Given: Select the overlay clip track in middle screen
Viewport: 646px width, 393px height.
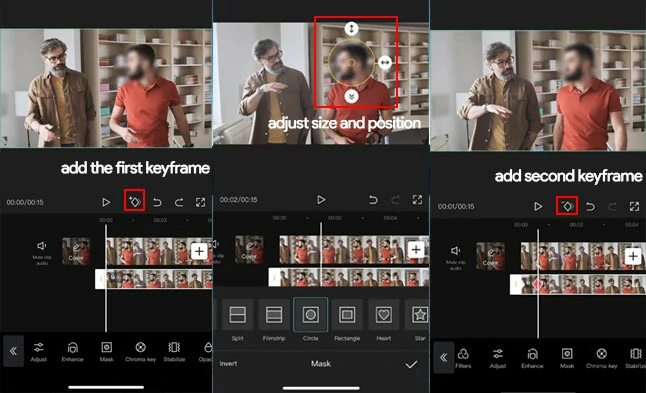Looking at the screenshot, I should 349,277.
